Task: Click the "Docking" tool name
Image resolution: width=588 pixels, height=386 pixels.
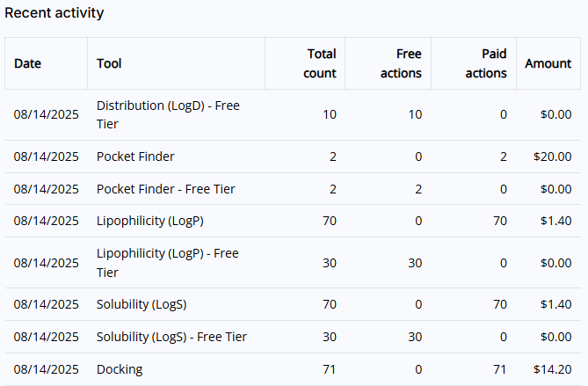Action: 120,369
